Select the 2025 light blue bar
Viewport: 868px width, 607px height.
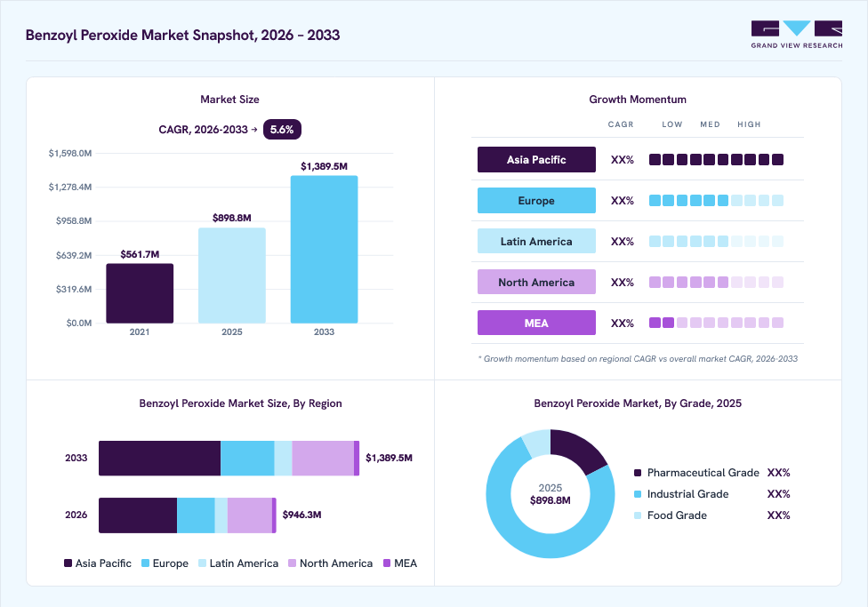(x=232, y=276)
